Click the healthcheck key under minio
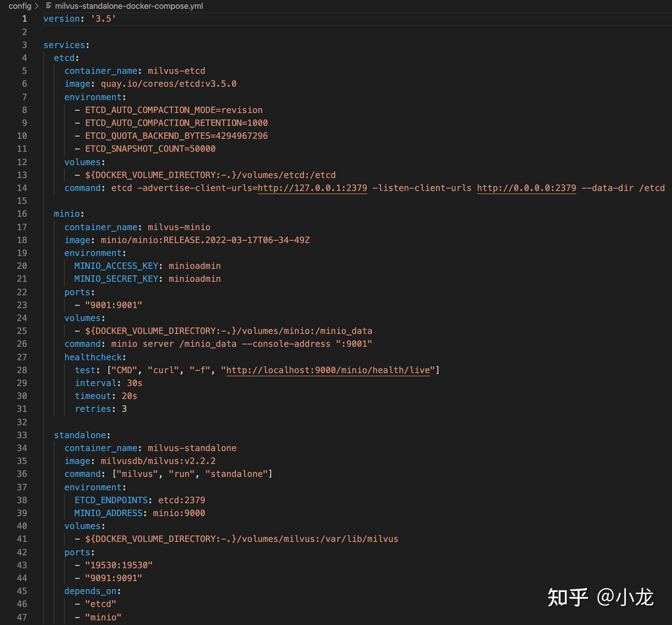This screenshot has height=625, width=672. click(x=93, y=357)
